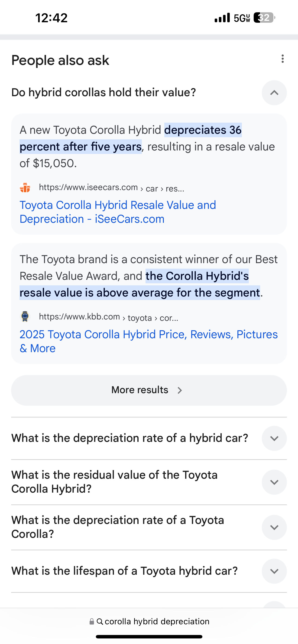Tap the cellular signal bars icon
Viewport: 298px width, 644px height.
tap(222, 18)
